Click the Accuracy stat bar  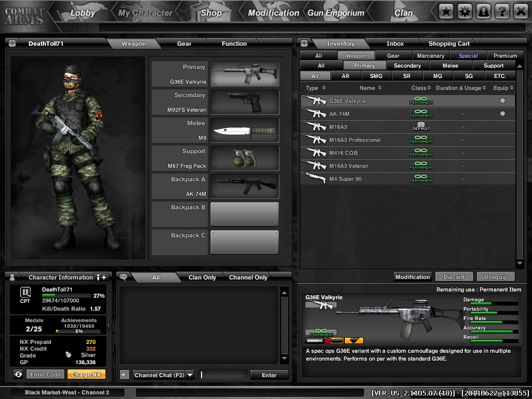point(495,331)
